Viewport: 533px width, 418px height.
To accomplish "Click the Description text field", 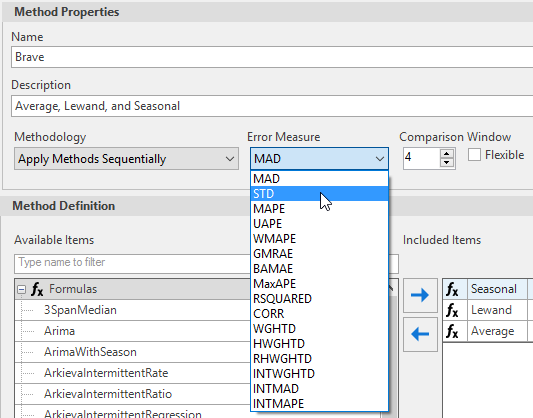I will [x=272, y=106].
